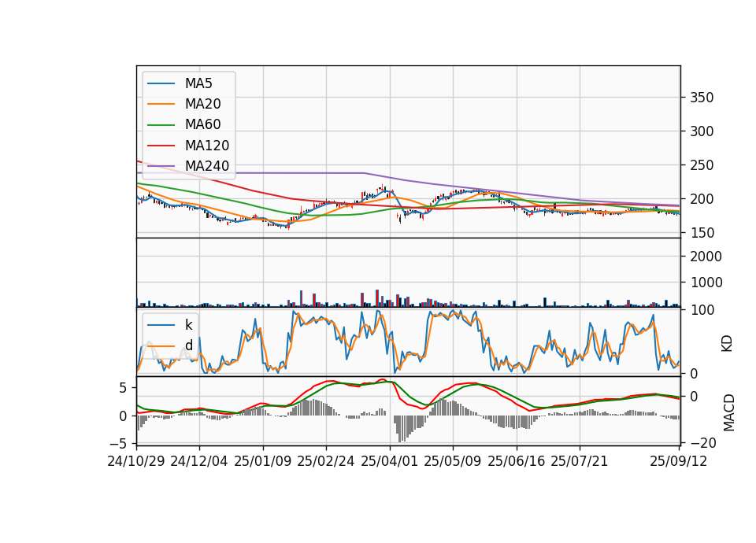Click the MACD axis title

pyautogui.click(x=729, y=413)
